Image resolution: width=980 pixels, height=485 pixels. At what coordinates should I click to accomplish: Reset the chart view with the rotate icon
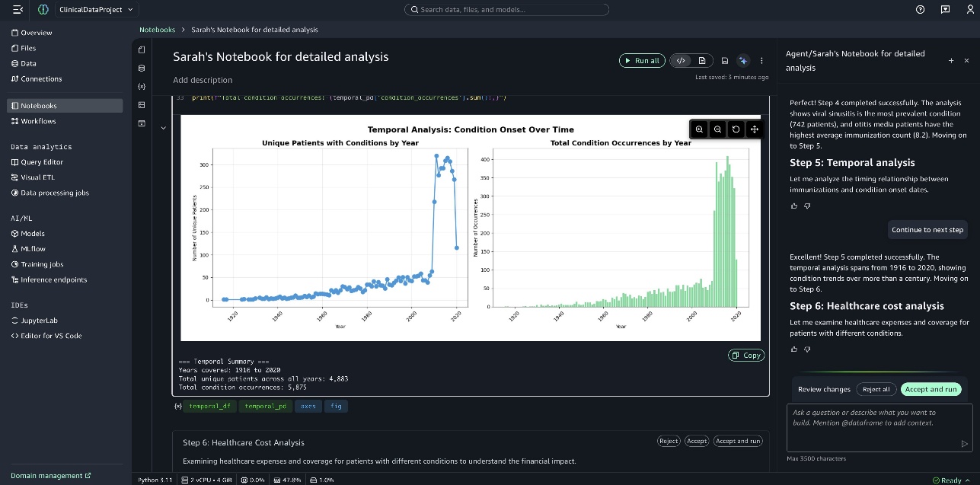coord(736,129)
